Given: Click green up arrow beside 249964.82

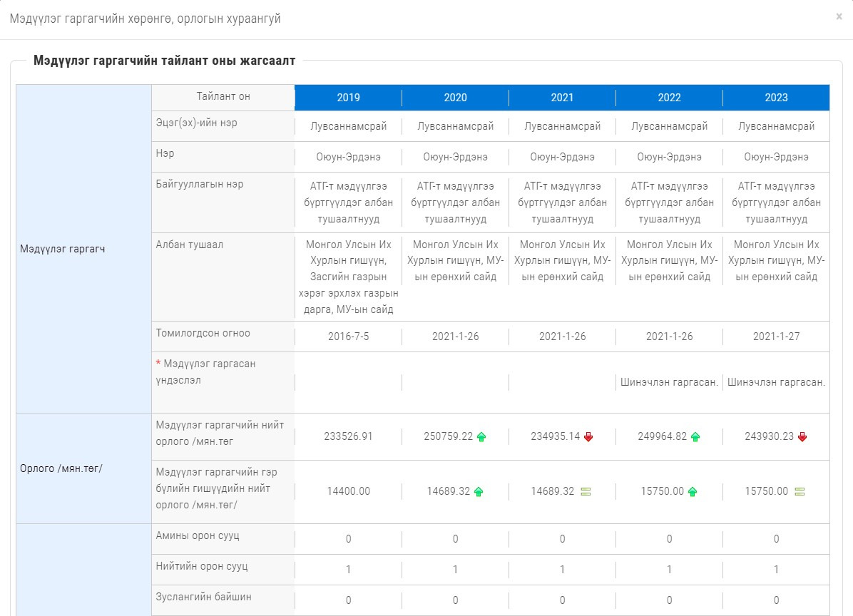Looking at the screenshot, I should click(695, 436).
